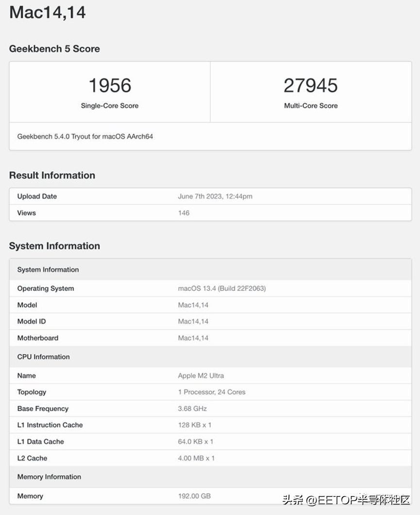Screen dimensions: 420x515
Task: Click the Result Information heading
Action: (52, 175)
